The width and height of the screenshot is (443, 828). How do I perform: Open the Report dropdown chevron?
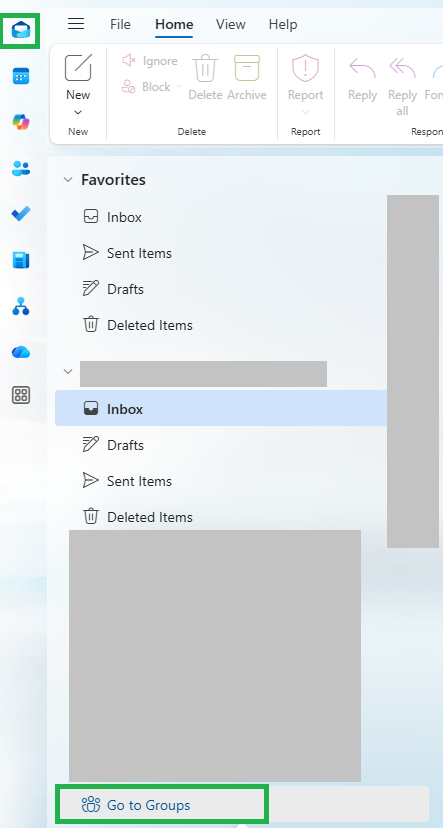click(x=305, y=112)
